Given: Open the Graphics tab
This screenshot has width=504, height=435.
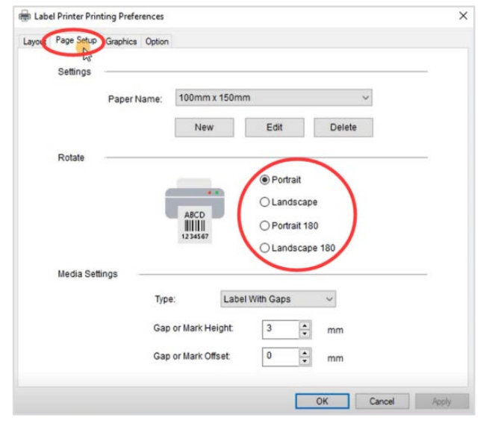Looking at the screenshot, I should [x=121, y=42].
